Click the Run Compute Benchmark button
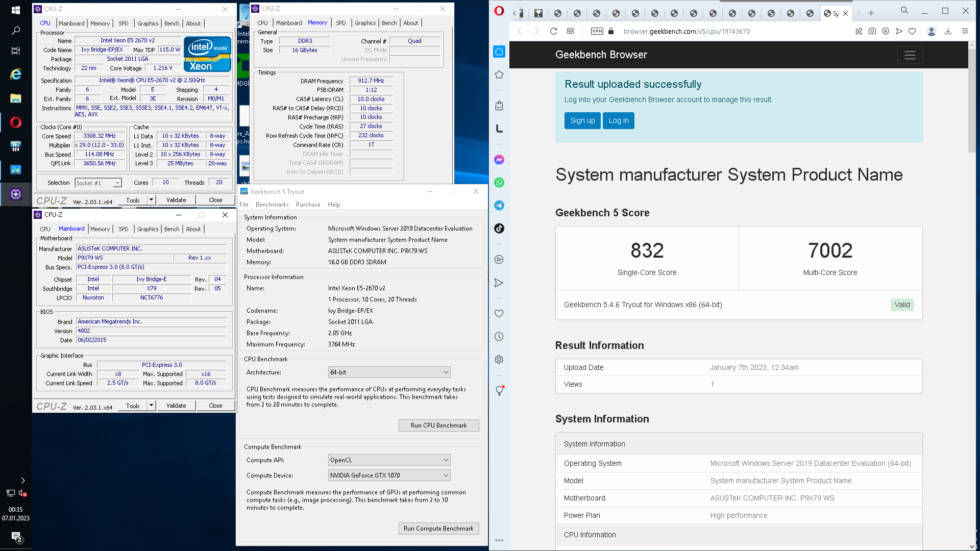Viewport: 980px width, 551px height. [438, 529]
